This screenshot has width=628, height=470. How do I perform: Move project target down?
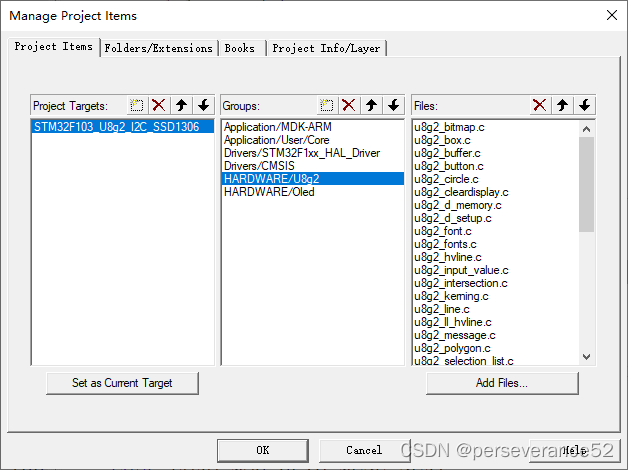[x=203, y=106]
